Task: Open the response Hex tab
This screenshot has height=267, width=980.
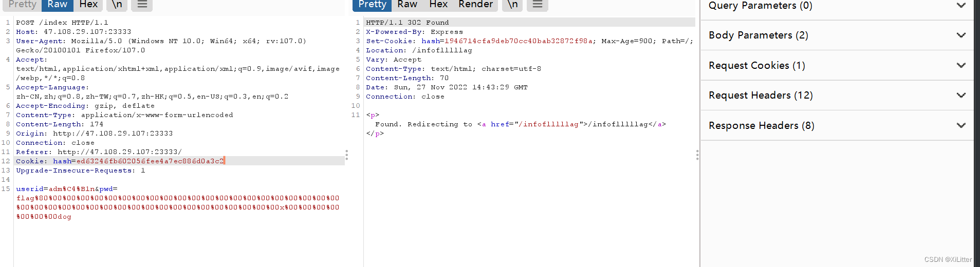Action: (x=438, y=5)
